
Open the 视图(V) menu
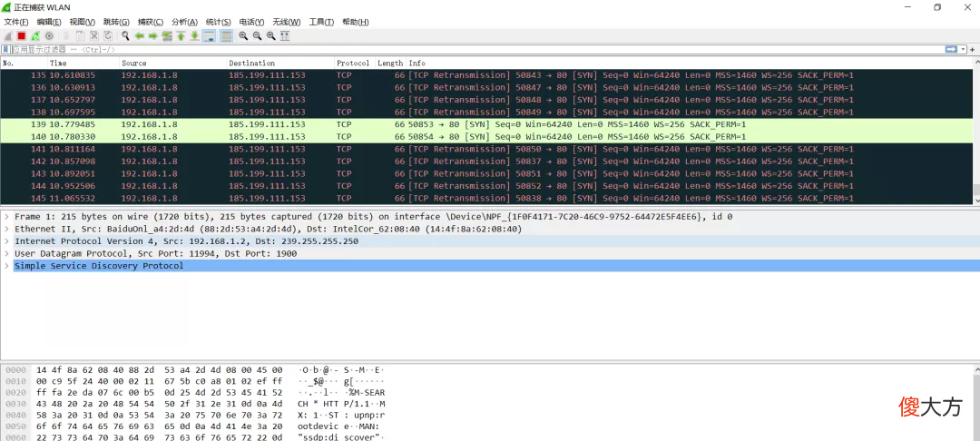point(83,22)
